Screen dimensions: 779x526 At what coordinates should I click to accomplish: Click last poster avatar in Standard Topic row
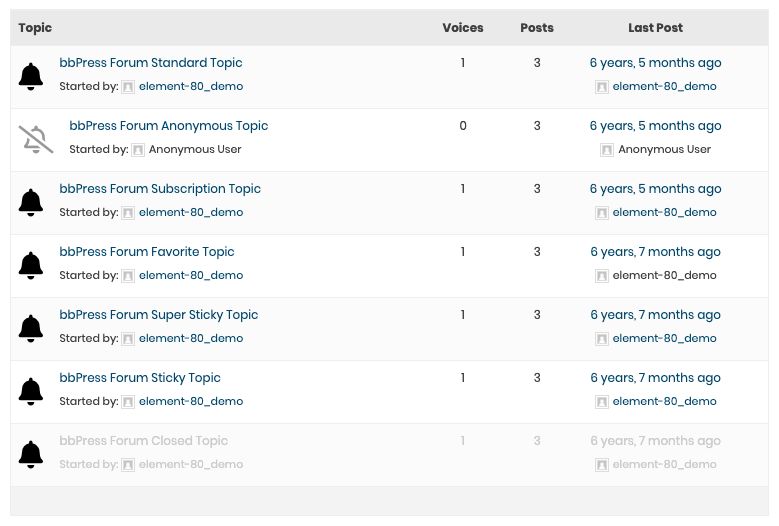[602, 87]
